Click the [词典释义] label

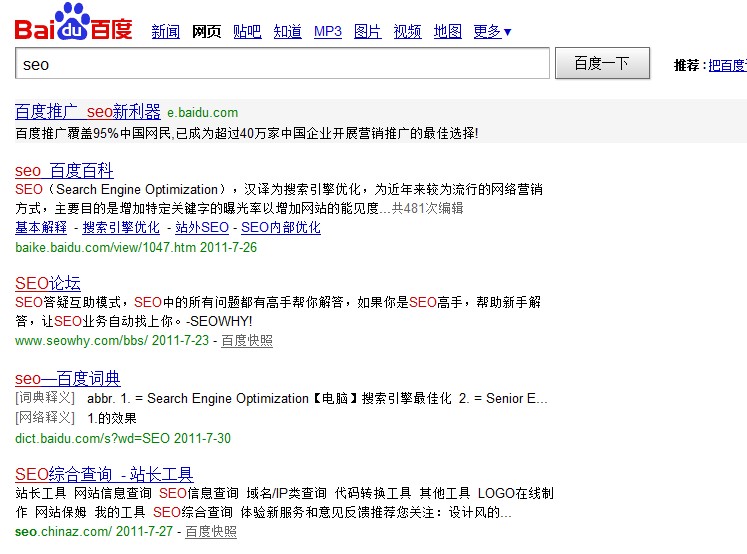pos(45,398)
